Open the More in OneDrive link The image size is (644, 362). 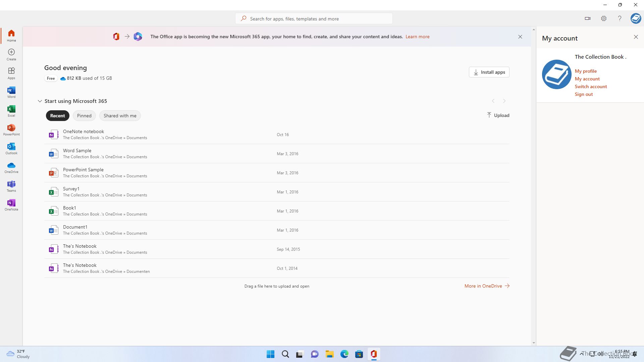coord(487,286)
